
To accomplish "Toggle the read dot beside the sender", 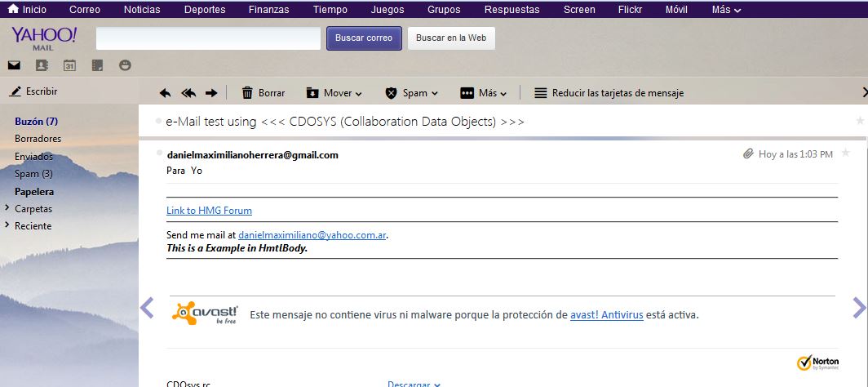I will click(x=159, y=152).
